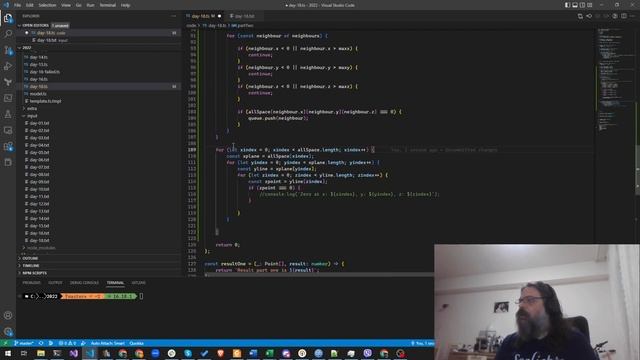Open day-12.txt in the input folder

coord(39,204)
